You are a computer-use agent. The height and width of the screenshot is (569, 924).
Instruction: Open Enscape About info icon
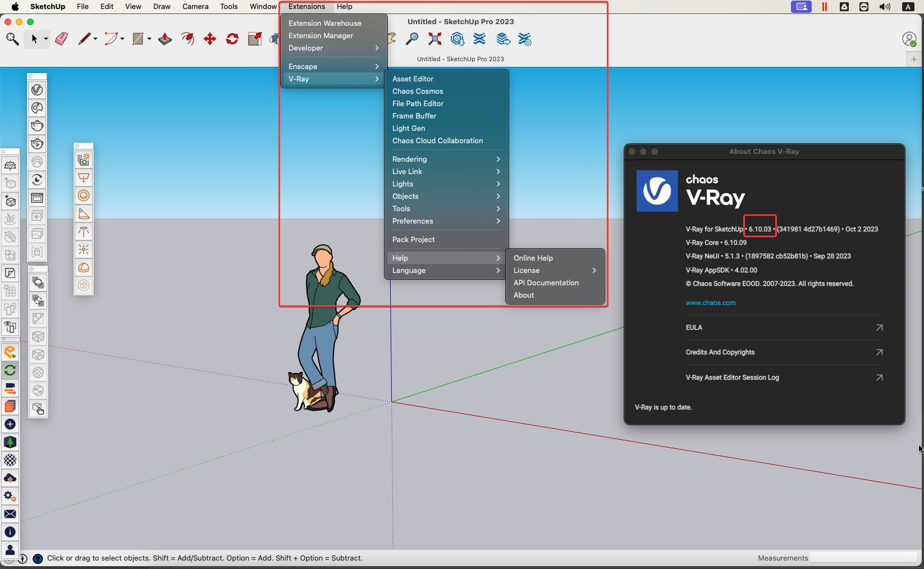10,532
